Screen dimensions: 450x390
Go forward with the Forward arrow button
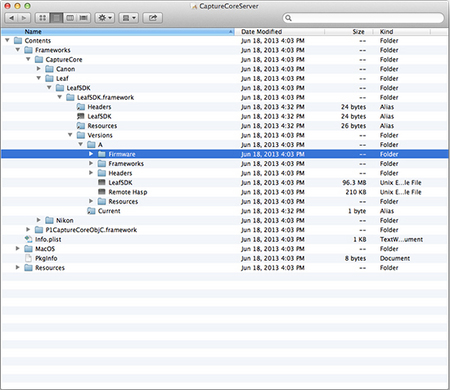24,18
